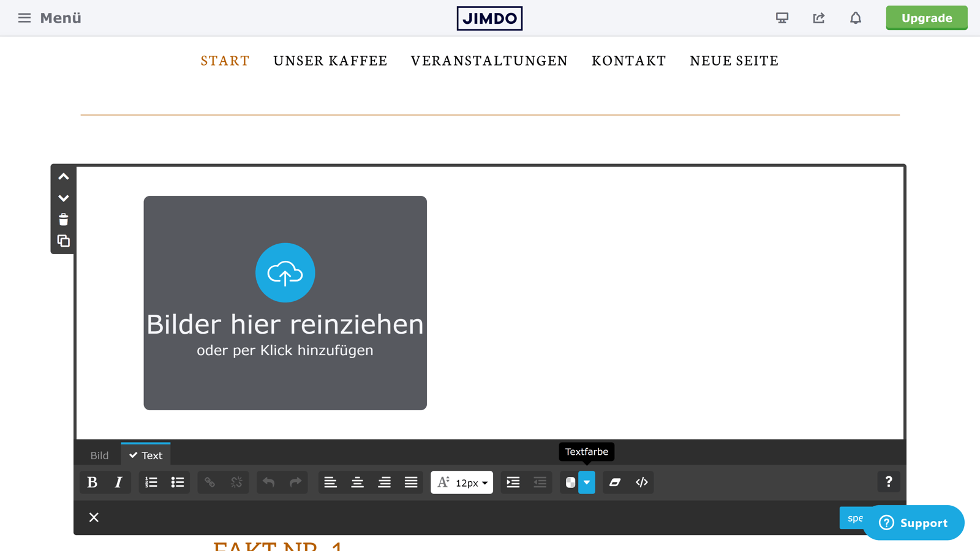Open the share icon in the header

point(819,18)
